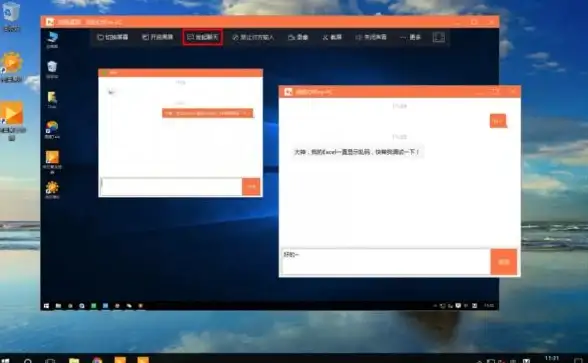
Task: Select Recycle Bin icon on the remote desktop
Action: (52, 70)
